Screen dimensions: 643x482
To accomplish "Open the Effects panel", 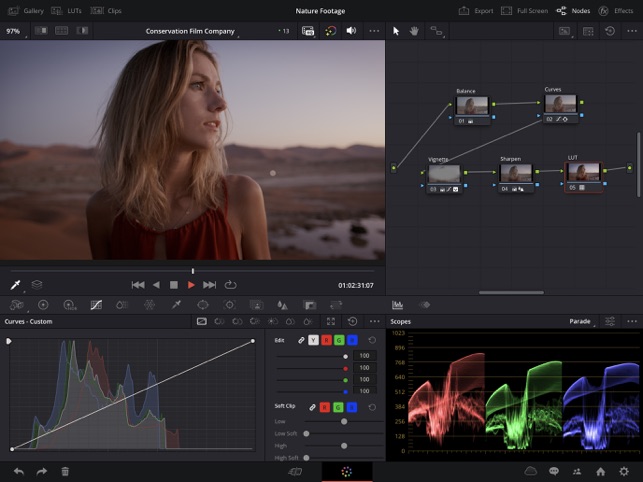I will click(616, 11).
